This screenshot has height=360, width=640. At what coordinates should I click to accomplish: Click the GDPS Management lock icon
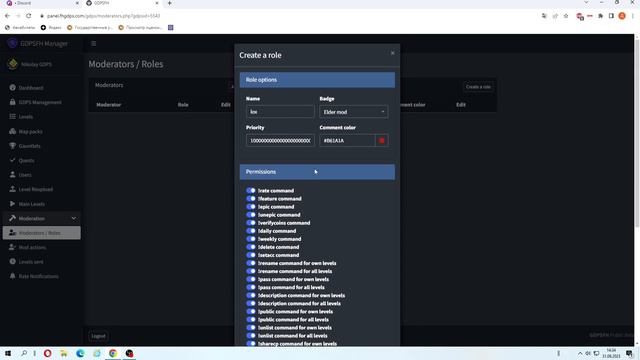click(12, 102)
